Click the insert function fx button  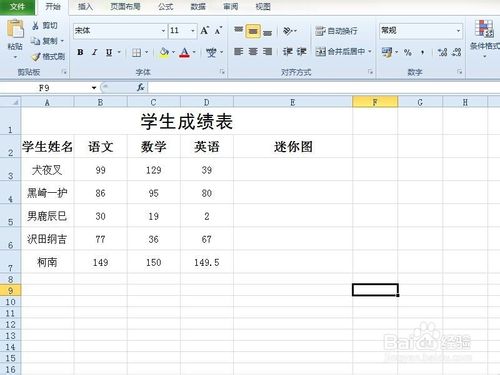(x=140, y=88)
